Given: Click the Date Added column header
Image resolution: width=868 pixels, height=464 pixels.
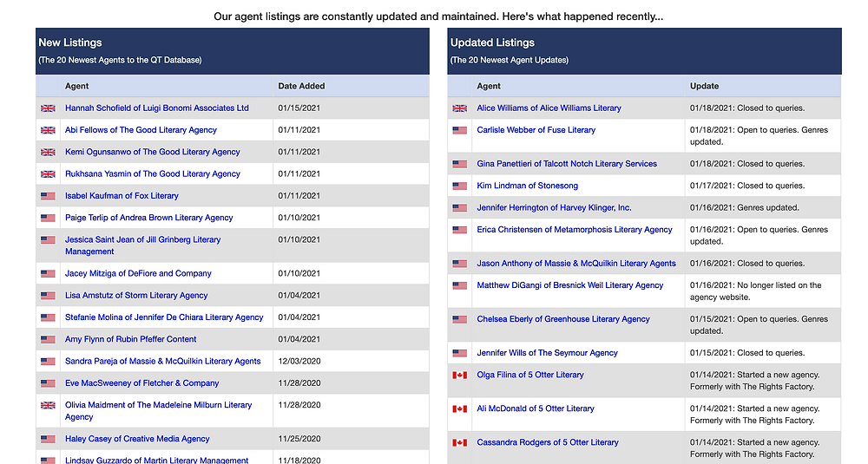Looking at the screenshot, I should click(x=301, y=86).
